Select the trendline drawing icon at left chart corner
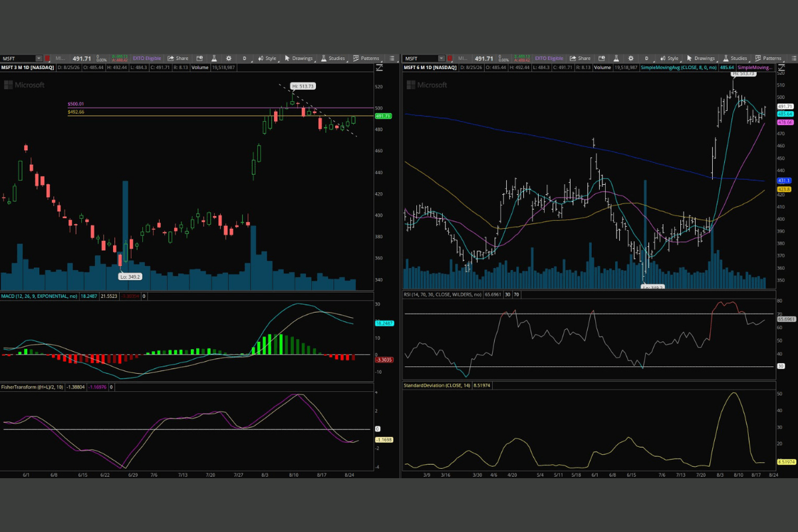The image size is (798, 532). pos(379,67)
